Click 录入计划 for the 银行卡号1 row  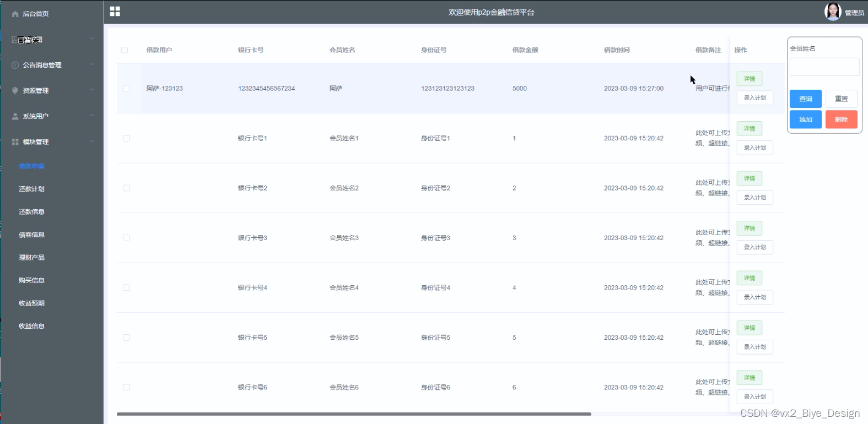(x=755, y=148)
